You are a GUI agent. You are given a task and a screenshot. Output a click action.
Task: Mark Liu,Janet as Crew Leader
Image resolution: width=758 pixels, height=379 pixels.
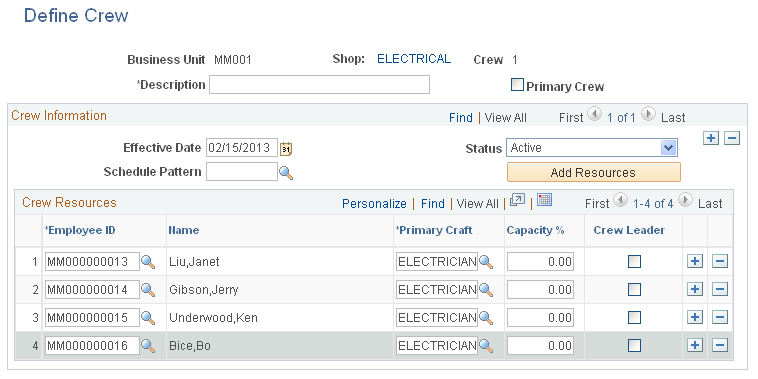pyautogui.click(x=634, y=262)
